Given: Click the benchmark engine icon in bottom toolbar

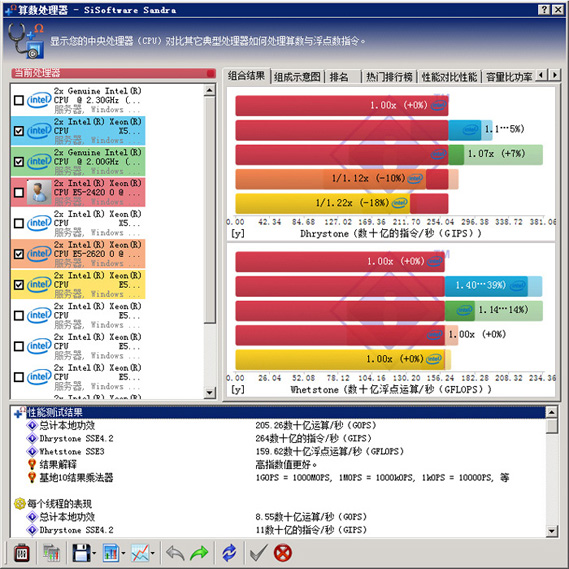Looking at the screenshot, I should pyautogui.click(x=22, y=553).
